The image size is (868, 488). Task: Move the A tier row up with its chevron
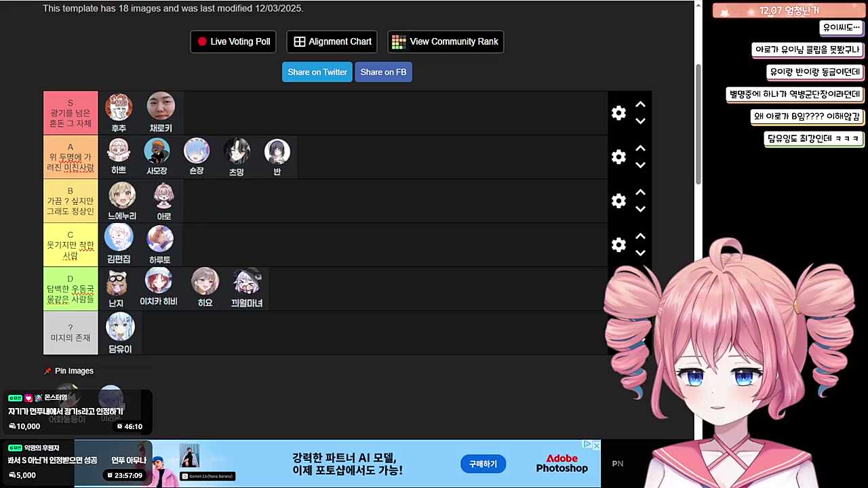(x=640, y=148)
